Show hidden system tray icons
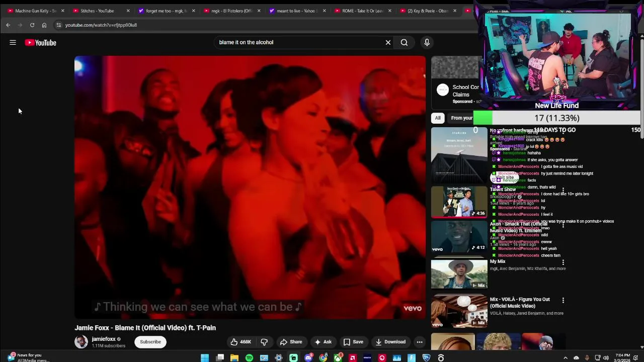This screenshot has height=362, width=644. [x=566, y=358]
